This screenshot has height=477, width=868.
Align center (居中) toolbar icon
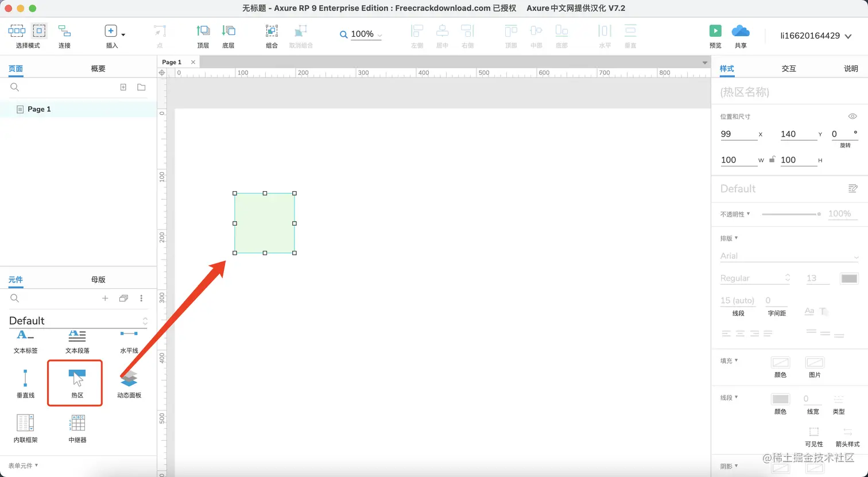442,31
